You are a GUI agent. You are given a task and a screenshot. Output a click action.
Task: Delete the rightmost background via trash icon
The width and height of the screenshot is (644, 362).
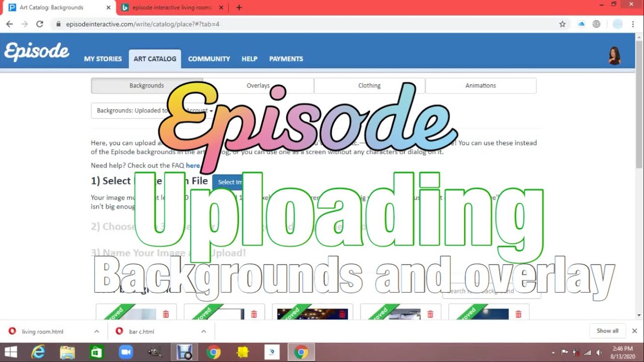518,314
